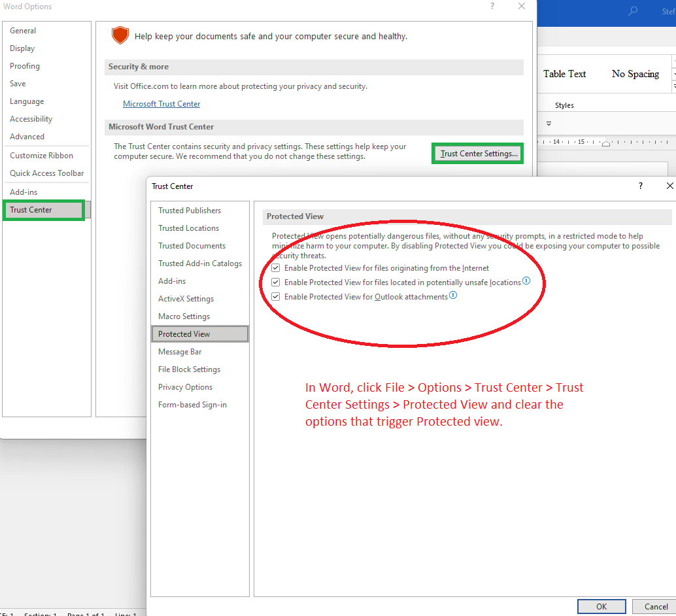The width and height of the screenshot is (676, 616).
Task: Select Trusted Add-in Catalogs in Trust Center
Action: click(x=199, y=264)
